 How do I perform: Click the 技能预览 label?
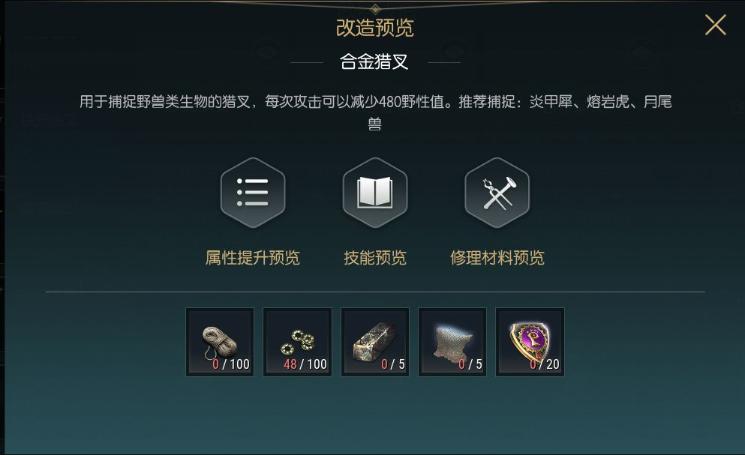pos(375,258)
